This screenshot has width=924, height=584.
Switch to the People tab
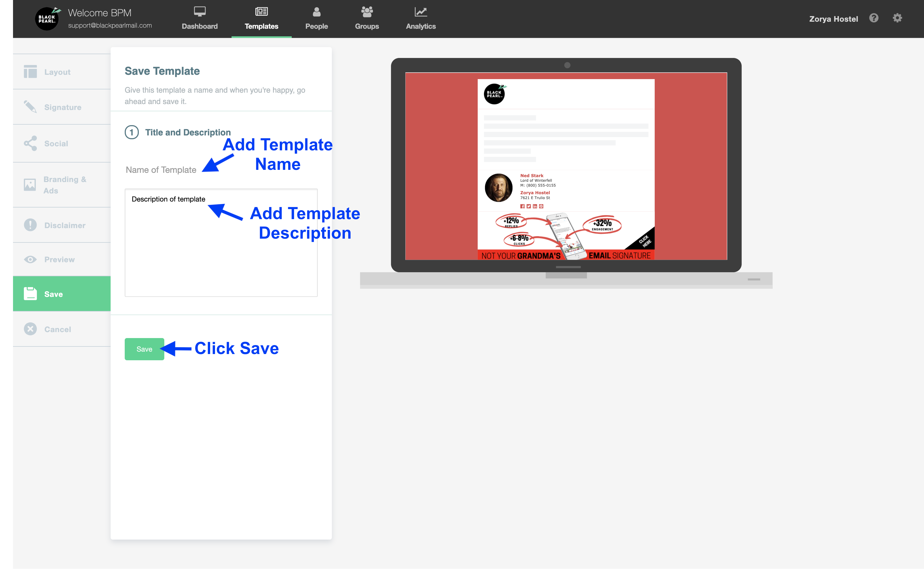(x=317, y=18)
